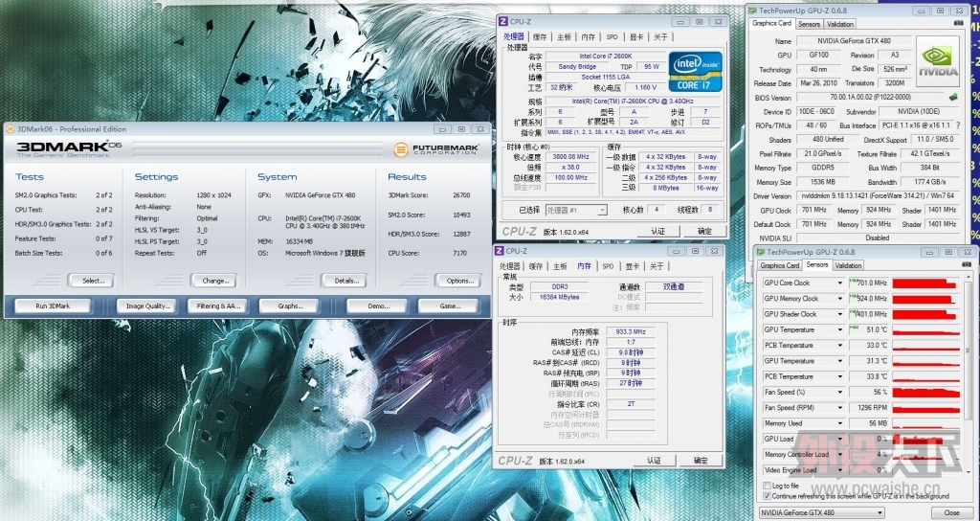The width and height of the screenshot is (980, 521).
Task: Click Options under the Results section
Action: 458,281
